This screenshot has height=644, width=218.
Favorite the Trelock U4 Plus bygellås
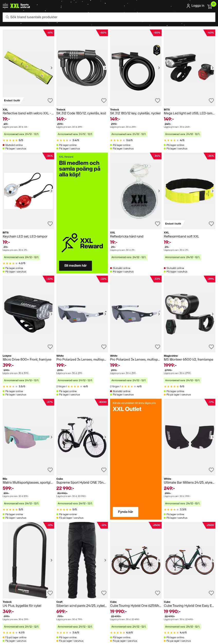pyautogui.click(x=50, y=593)
